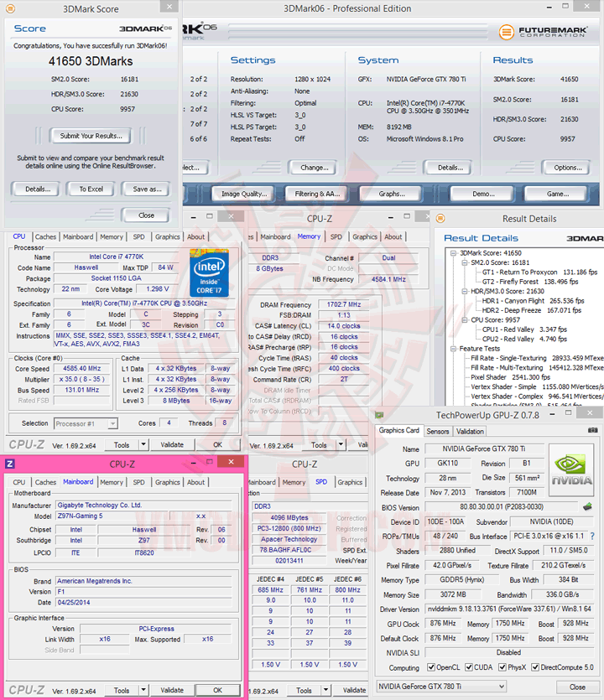Click the Graphs button in 3DMark06
This screenshot has width=604, height=700.
[x=392, y=194]
